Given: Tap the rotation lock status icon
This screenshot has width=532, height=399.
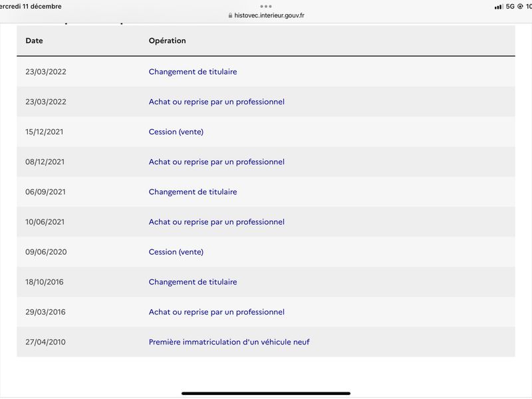Looking at the screenshot, I should pyautogui.click(x=520, y=7).
